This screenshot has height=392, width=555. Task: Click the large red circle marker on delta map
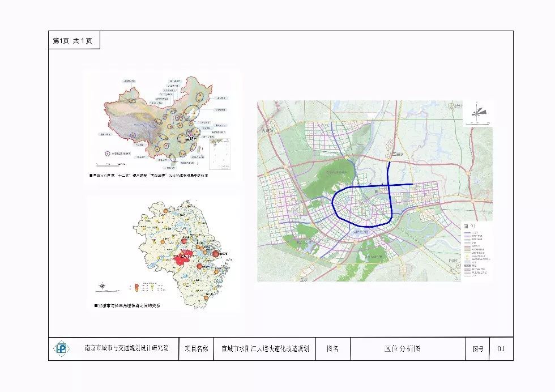tap(216, 254)
